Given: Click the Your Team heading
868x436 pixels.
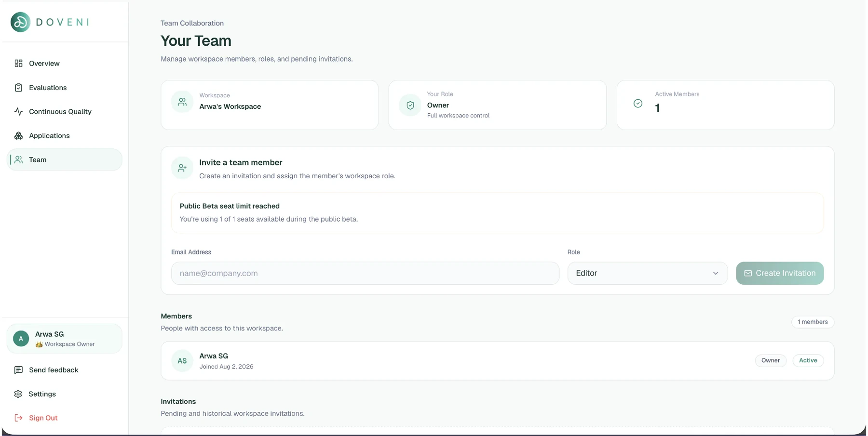Looking at the screenshot, I should tap(196, 41).
